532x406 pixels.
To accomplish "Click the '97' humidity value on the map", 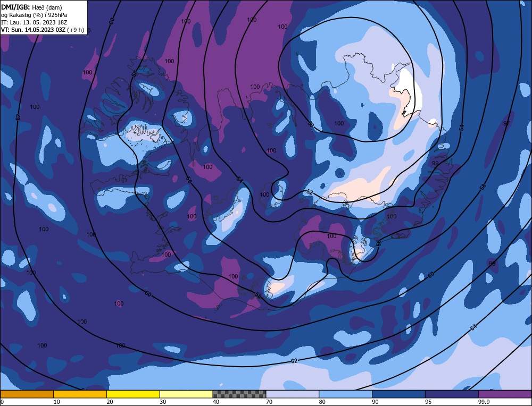I will click(x=506, y=123).
